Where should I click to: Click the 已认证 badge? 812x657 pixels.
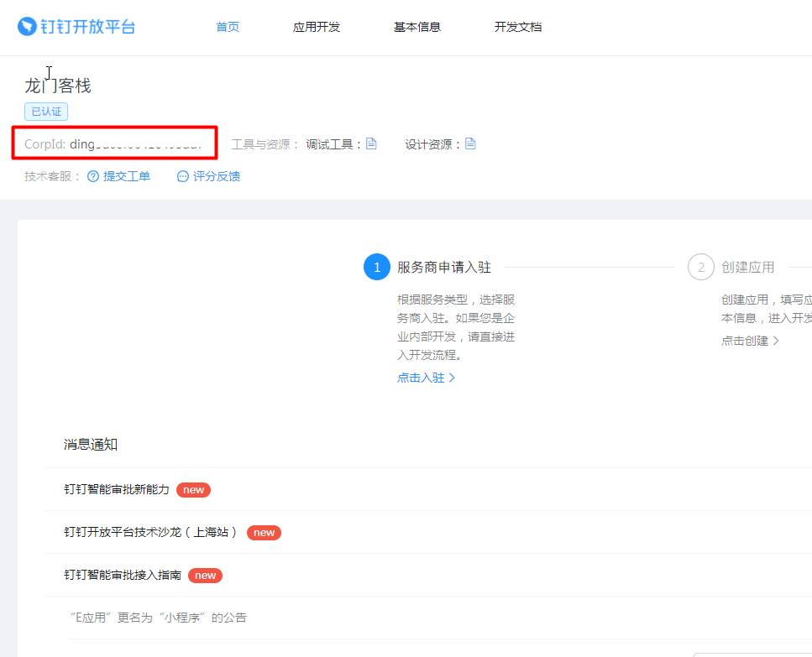pos(46,112)
